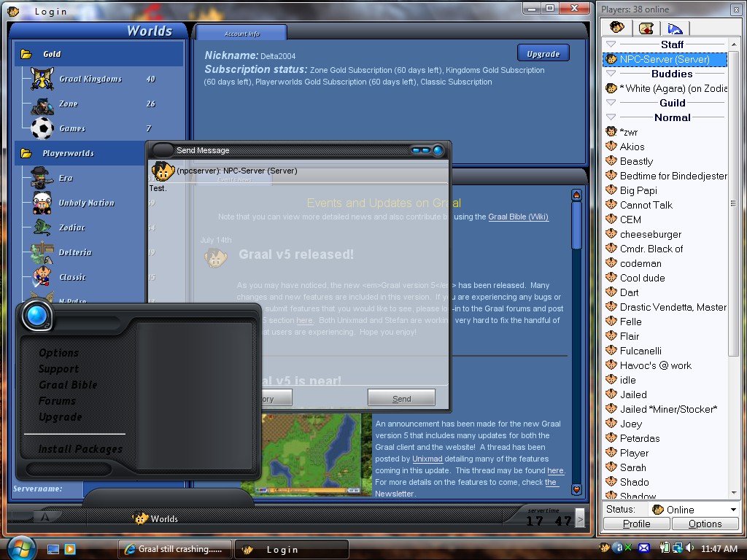747x560 pixels.
Task: Select Options from the start menu
Action: click(58, 353)
